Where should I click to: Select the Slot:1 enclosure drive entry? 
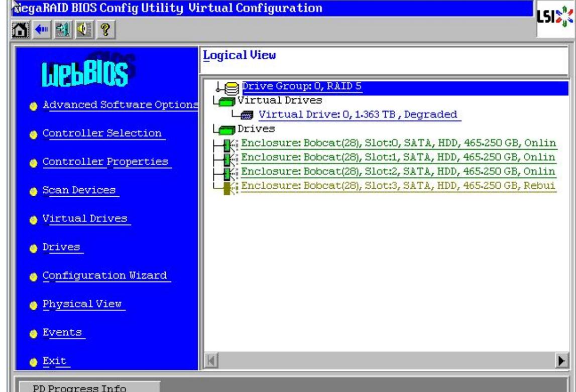398,158
